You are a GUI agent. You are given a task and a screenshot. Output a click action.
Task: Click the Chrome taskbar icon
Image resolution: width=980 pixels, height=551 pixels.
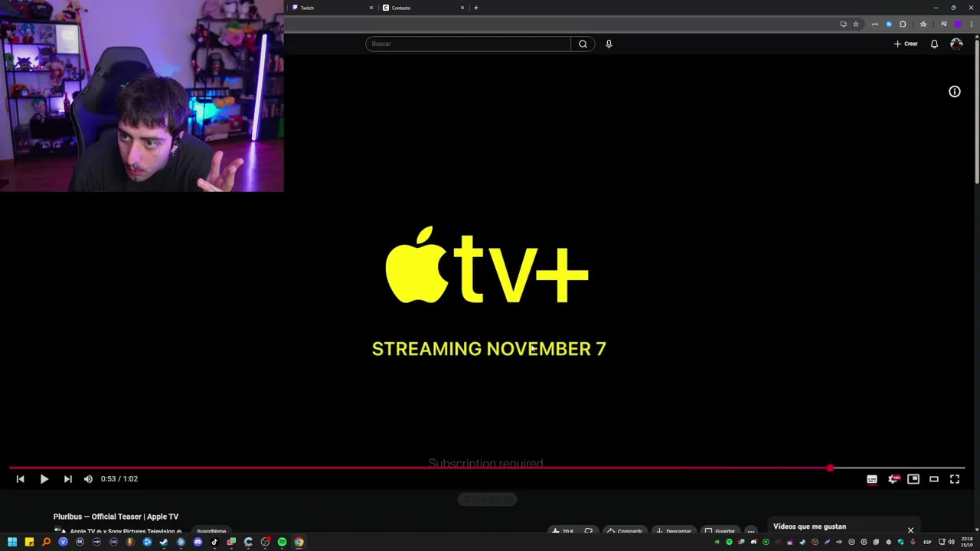(299, 542)
